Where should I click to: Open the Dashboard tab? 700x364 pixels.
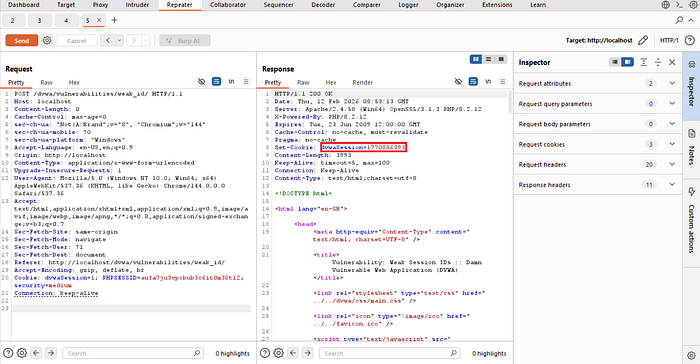[24, 5]
